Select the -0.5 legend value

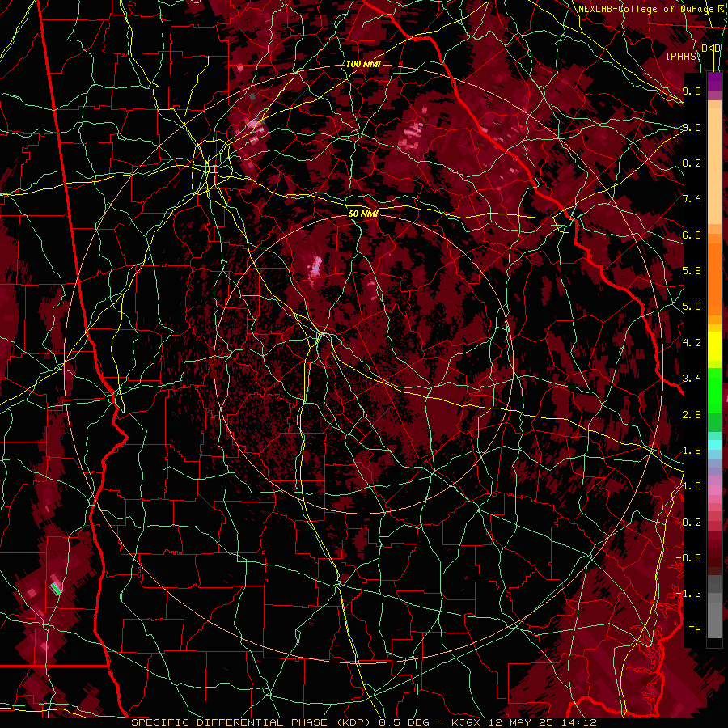pos(688,557)
